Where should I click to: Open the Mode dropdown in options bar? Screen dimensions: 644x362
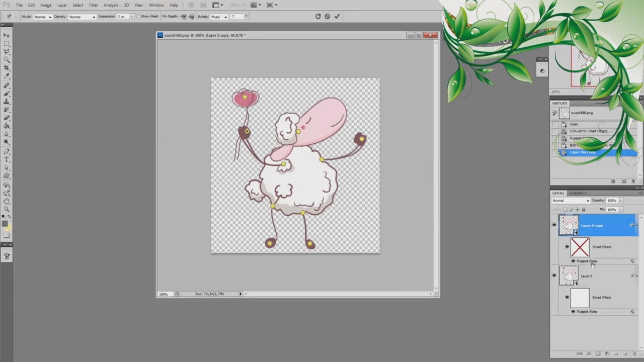coord(42,17)
